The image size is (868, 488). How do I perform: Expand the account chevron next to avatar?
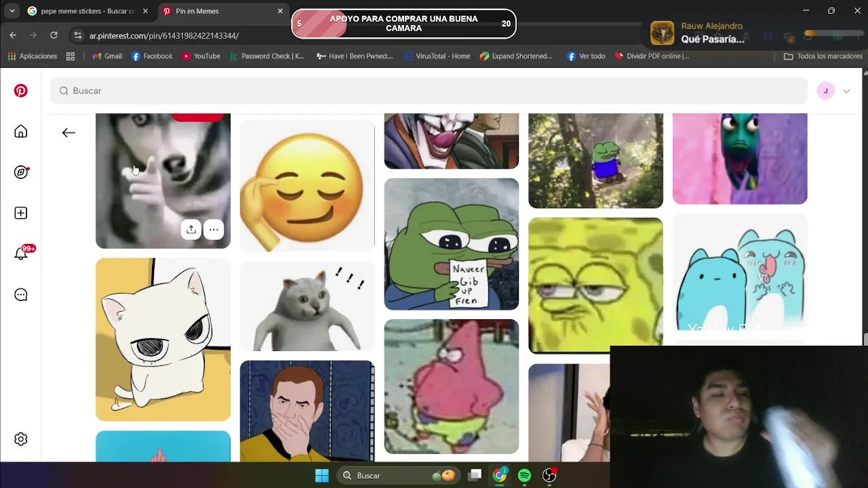point(846,91)
